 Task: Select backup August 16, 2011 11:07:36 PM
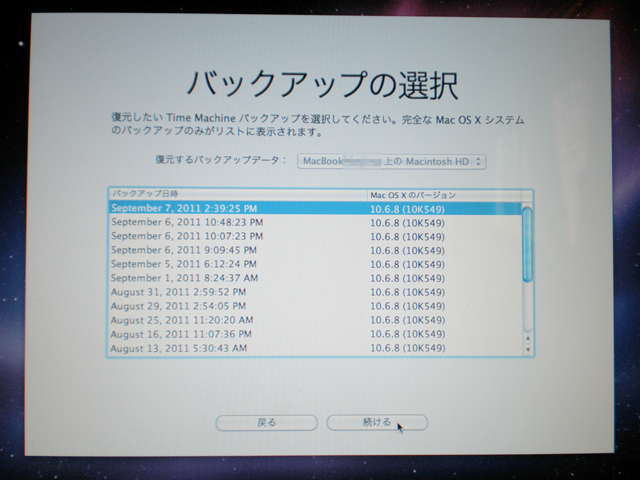point(315,334)
